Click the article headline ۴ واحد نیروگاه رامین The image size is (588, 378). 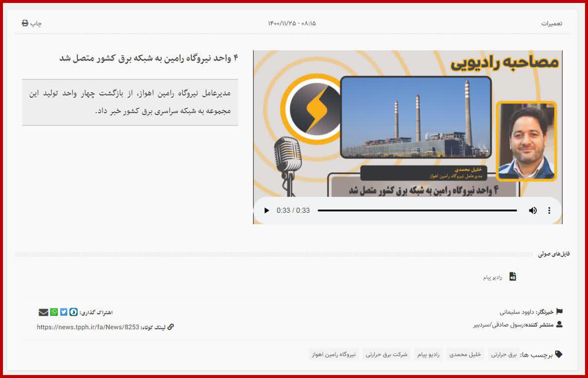149,59
